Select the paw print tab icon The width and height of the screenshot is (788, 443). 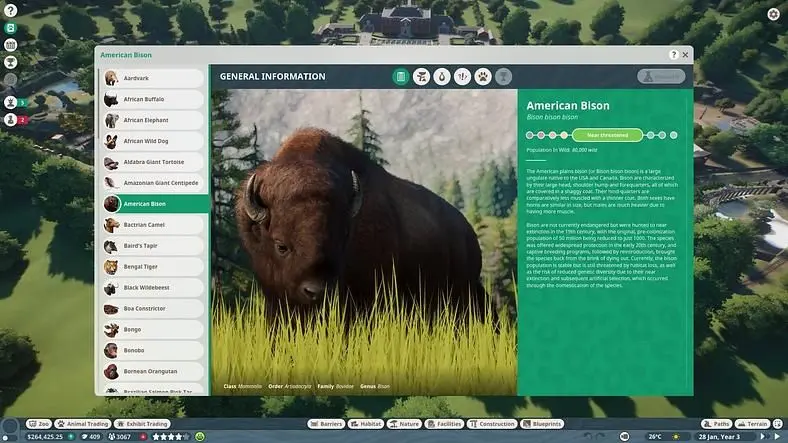pos(483,76)
